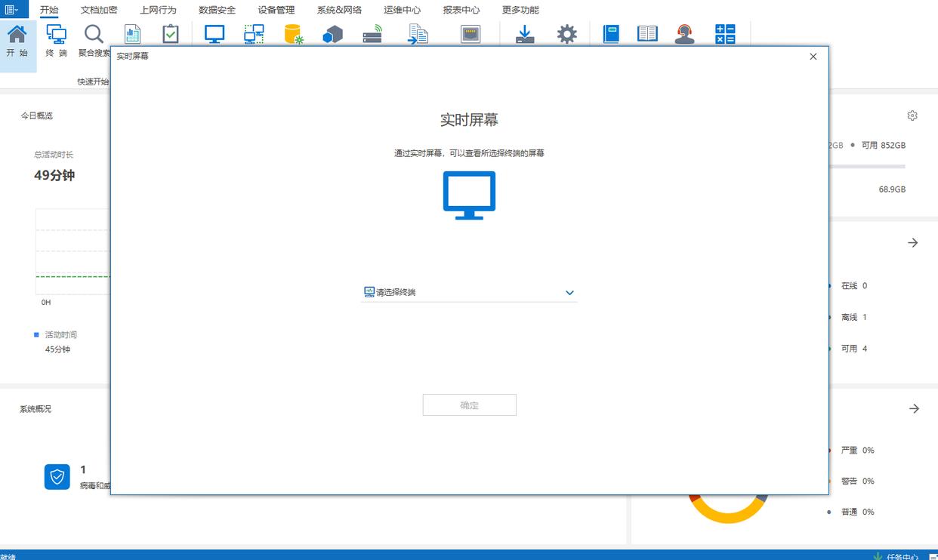Click the network port icon

(471, 35)
